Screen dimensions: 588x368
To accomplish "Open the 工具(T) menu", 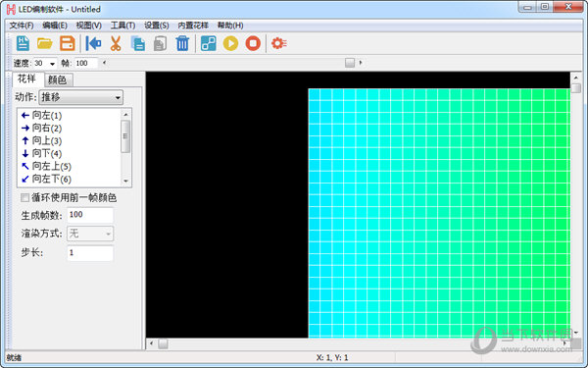I will 122,26.
